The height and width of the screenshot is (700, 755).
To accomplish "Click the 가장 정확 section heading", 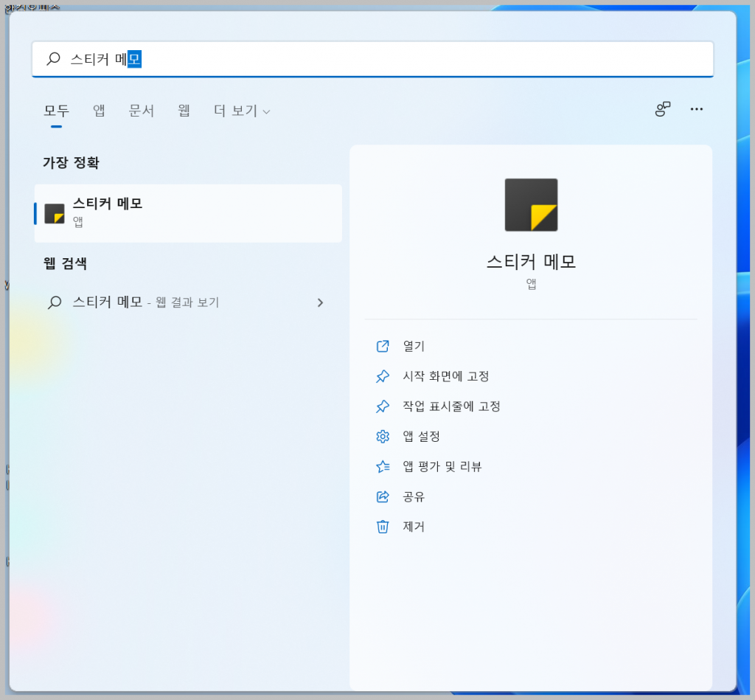I will [72, 162].
